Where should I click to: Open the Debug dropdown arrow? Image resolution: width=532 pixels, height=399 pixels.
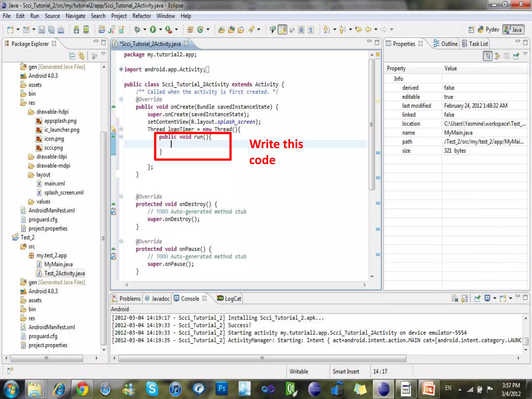coord(145,29)
